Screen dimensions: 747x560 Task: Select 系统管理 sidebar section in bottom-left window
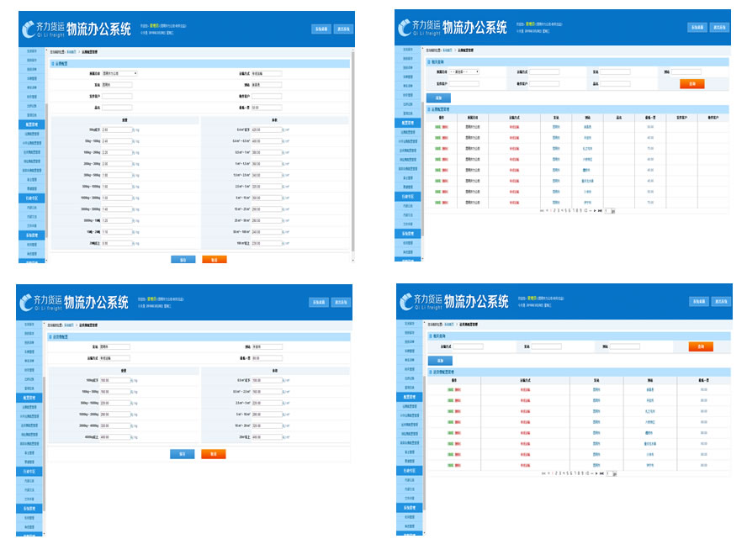(29, 509)
